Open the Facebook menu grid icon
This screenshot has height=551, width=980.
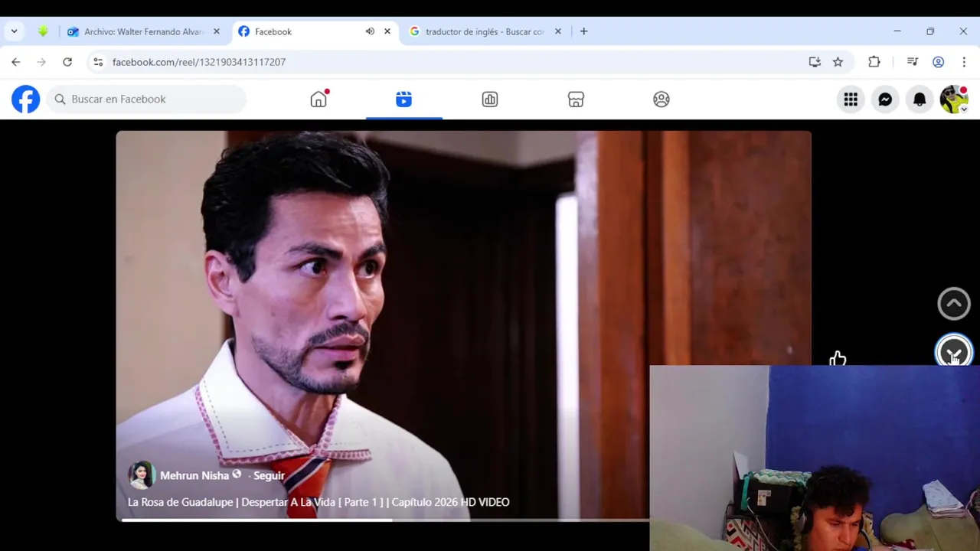point(851,99)
